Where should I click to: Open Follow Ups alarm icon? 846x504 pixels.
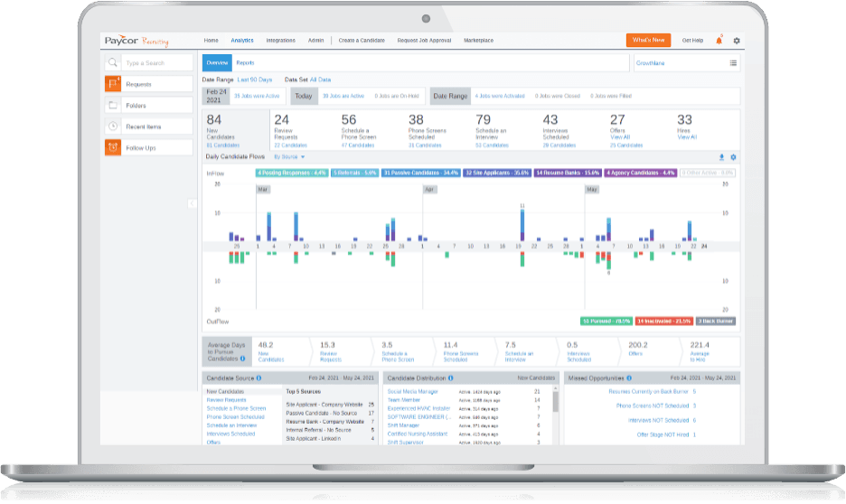pos(113,148)
